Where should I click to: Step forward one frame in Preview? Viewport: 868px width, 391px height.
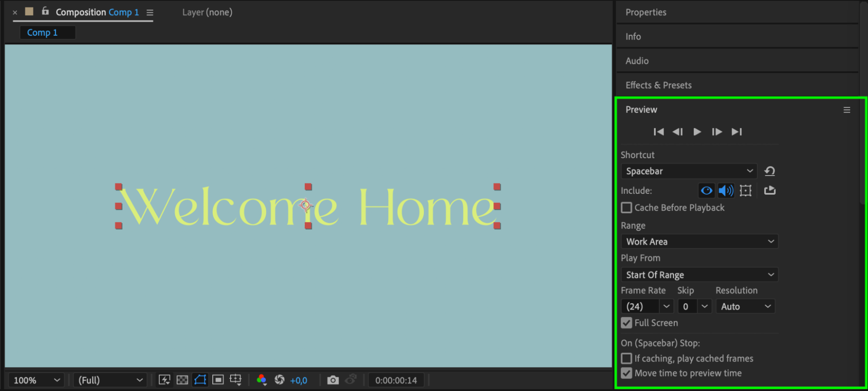click(717, 132)
